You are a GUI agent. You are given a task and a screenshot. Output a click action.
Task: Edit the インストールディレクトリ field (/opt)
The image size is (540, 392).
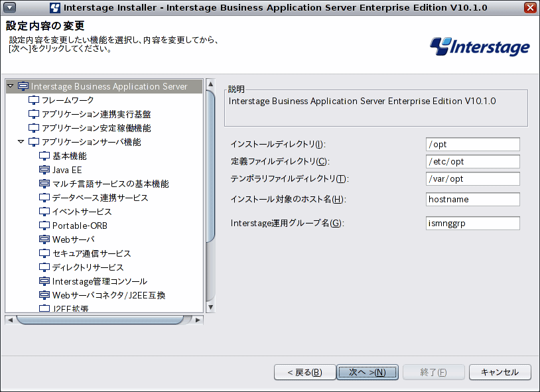(473, 145)
